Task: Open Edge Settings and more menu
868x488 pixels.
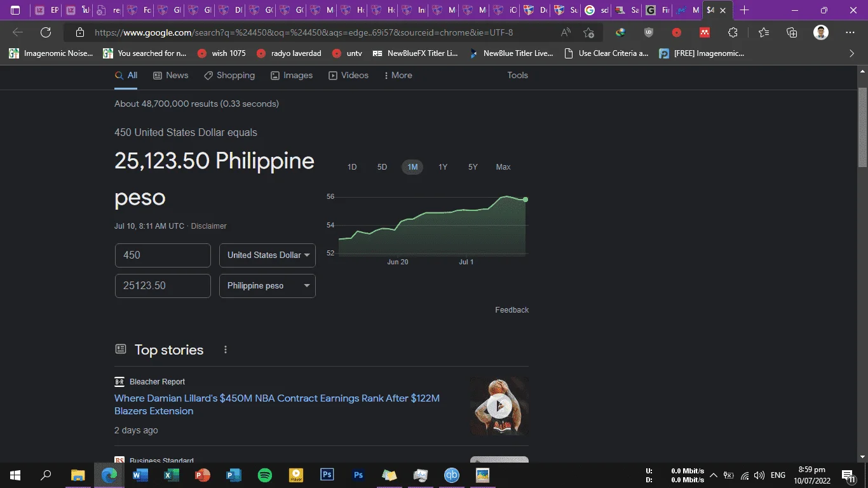Action: tap(850, 32)
